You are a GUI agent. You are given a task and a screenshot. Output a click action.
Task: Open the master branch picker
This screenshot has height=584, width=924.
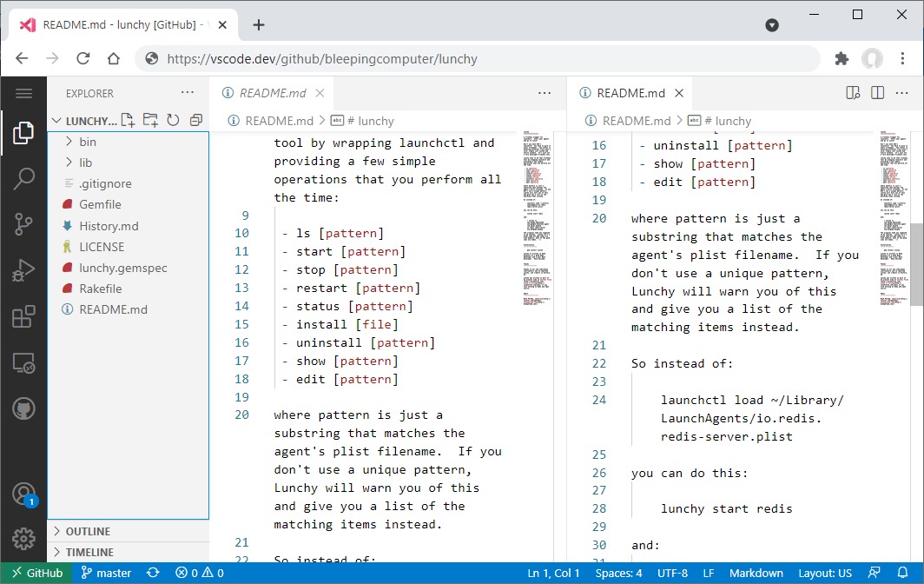coord(106,573)
